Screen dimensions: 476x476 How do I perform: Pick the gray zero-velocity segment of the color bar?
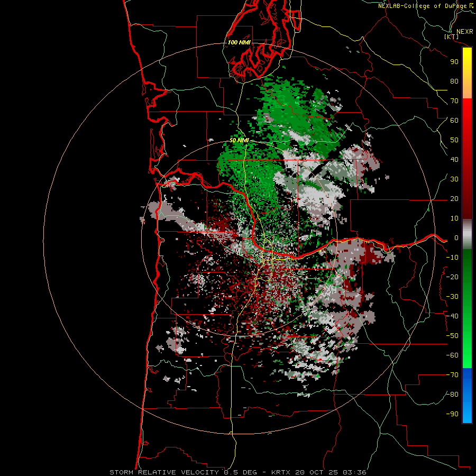pyautogui.click(x=467, y=234)
